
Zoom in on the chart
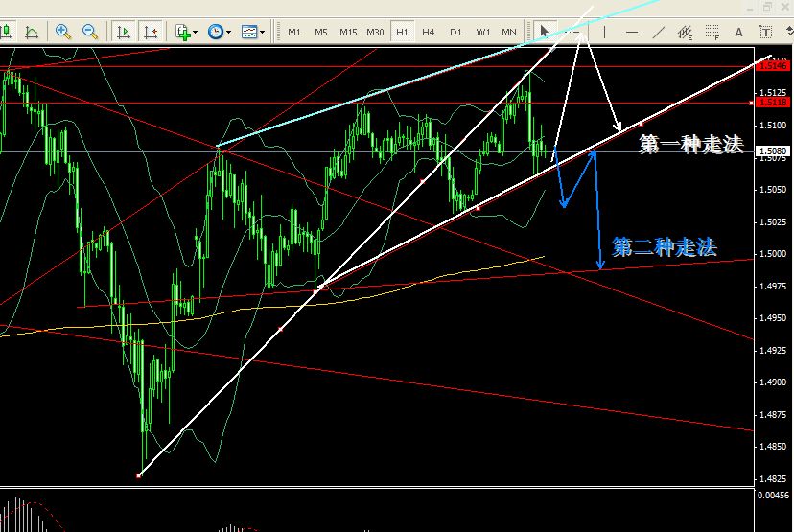(x=63, y=32)
